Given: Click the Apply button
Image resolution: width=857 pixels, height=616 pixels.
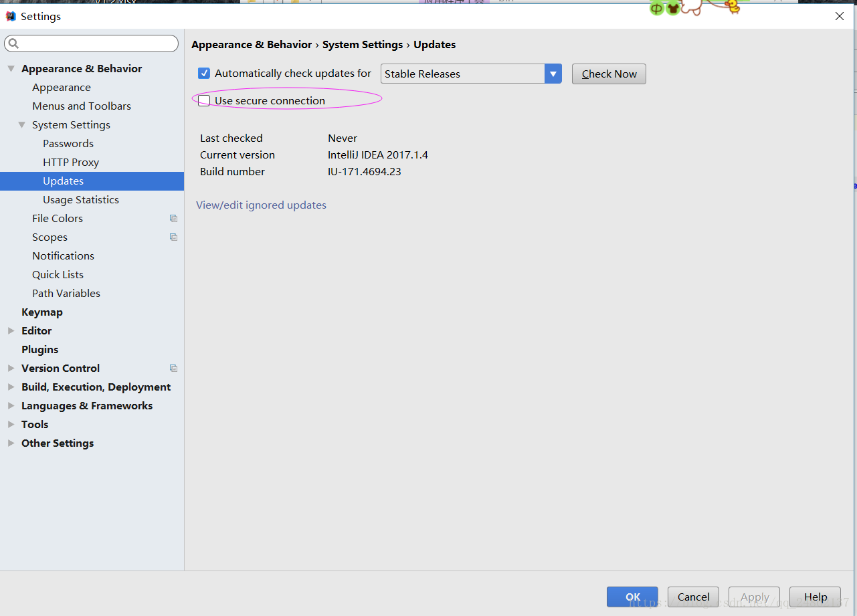Looking at the screenshot, I should [x=755, y=597].
